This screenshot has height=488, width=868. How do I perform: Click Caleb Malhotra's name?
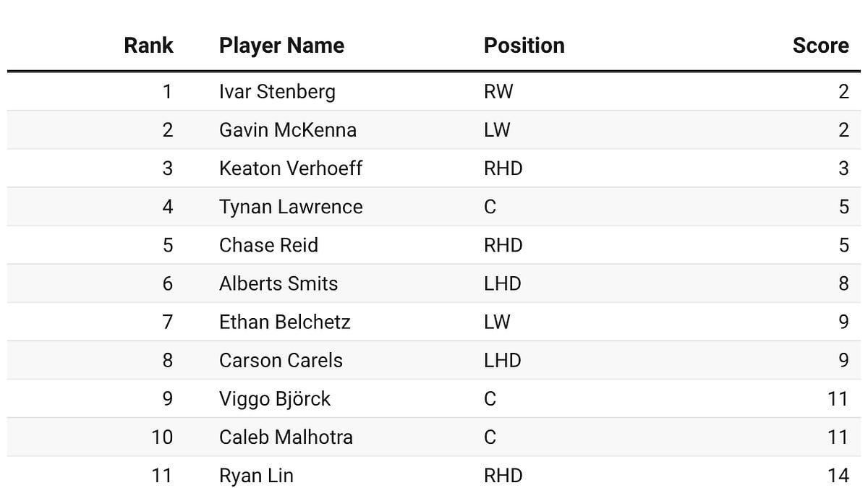(286, 437)
